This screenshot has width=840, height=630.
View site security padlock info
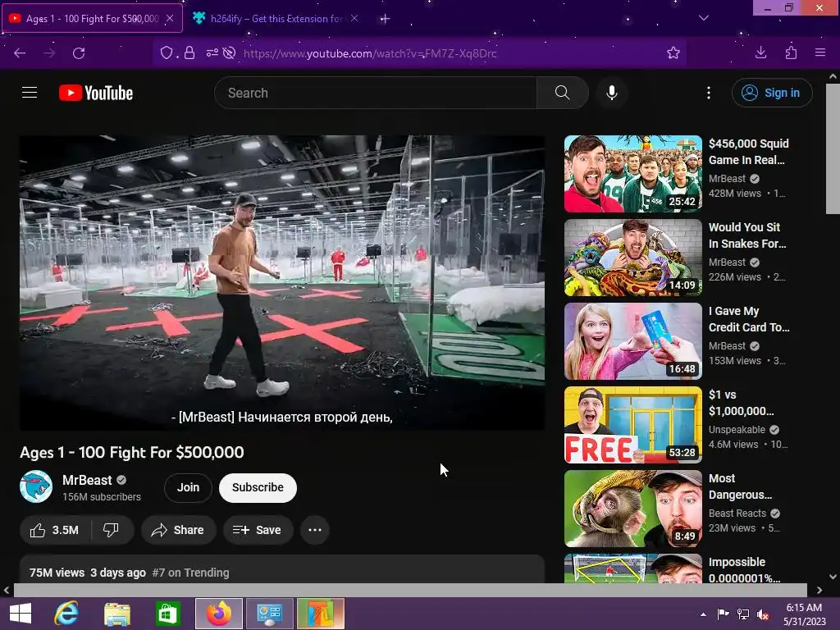(x=189, y=53)
